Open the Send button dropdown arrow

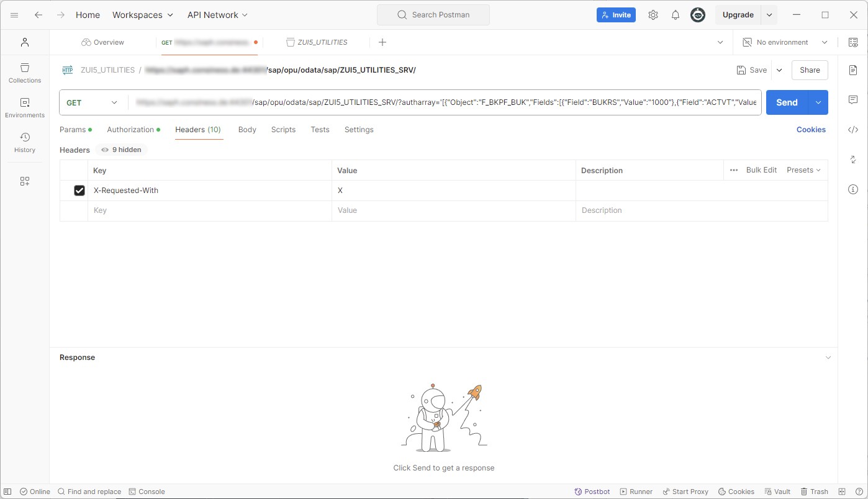(x=818, y=102)
